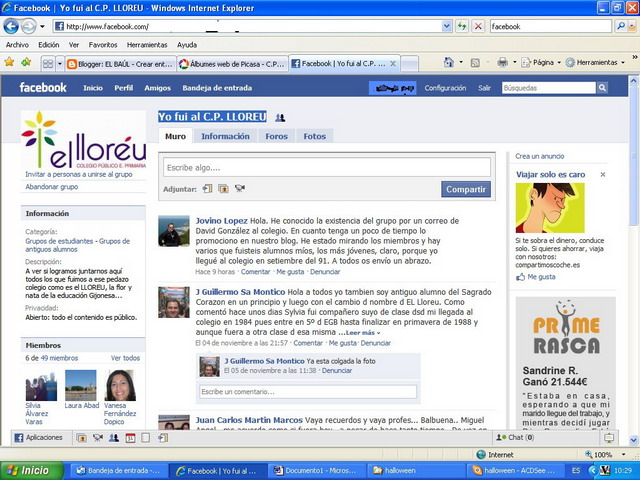Open Configuración in Facebook header
This screenshot has width=640, height=480.
tap(445, 88)
